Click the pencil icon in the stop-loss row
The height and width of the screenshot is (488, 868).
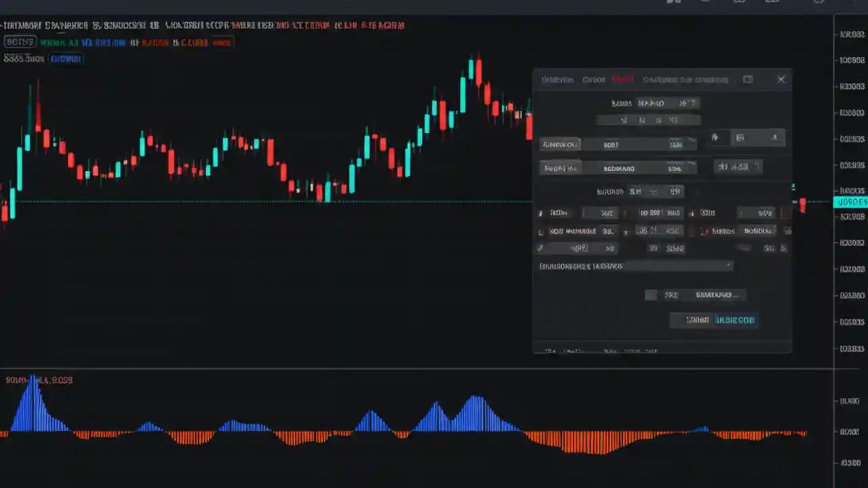click(705, 231)
